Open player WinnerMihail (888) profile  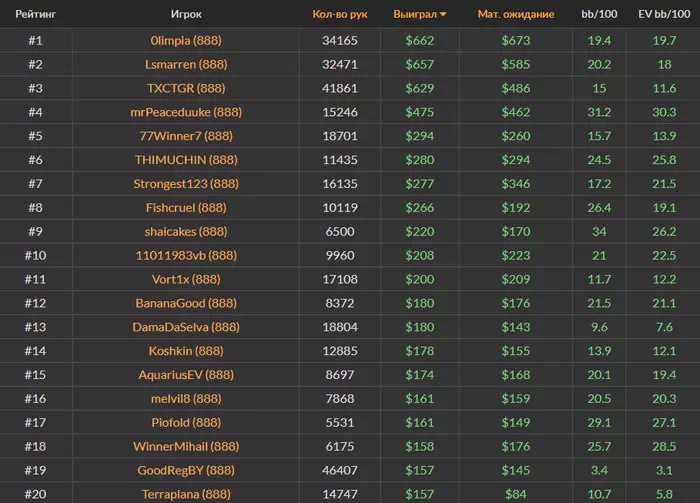[186, 446]
